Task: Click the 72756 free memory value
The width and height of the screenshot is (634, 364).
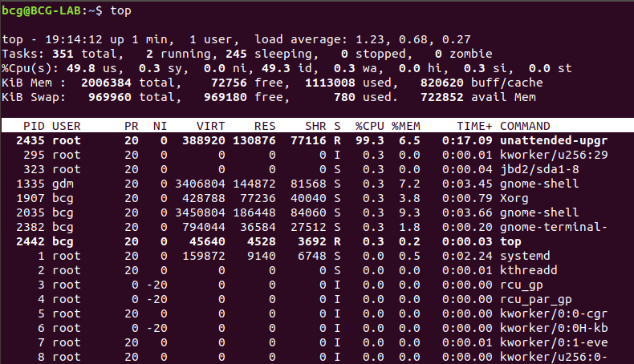Action: tap(229, 83)
